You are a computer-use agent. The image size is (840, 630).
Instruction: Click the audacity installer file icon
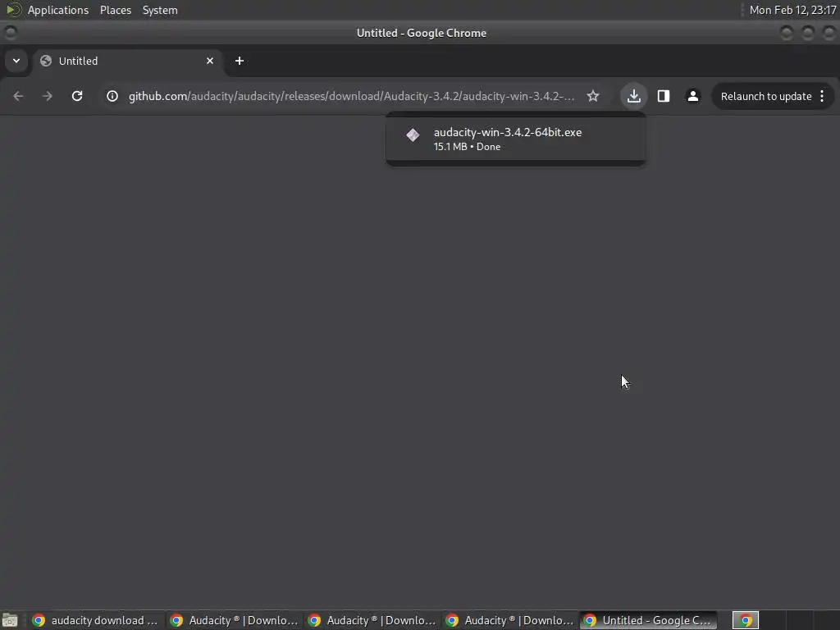413,135
